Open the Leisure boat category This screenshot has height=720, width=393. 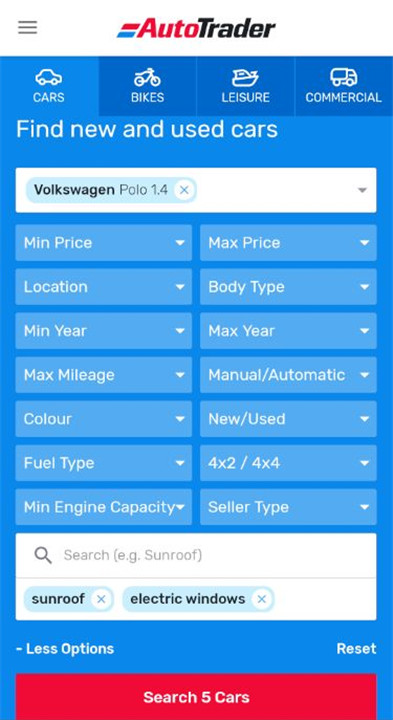tap(246, 86)
